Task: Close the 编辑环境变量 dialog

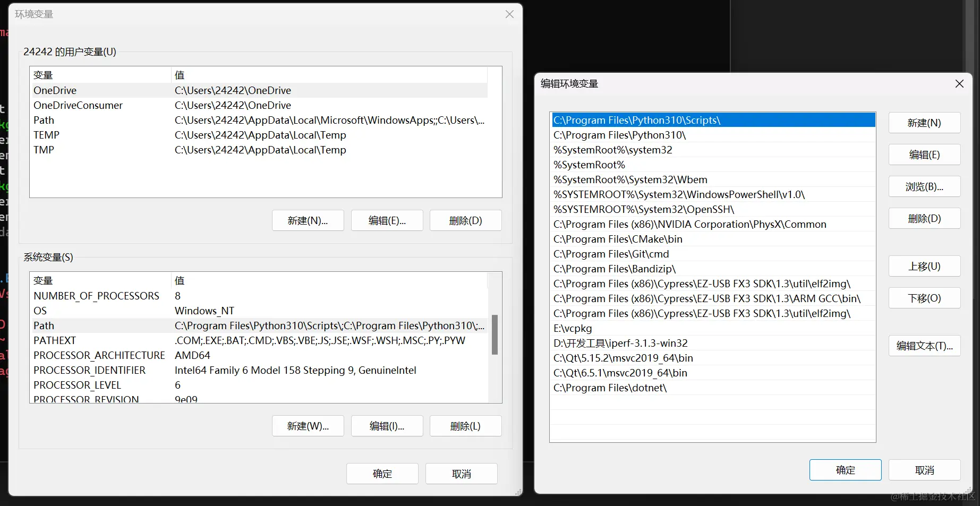Action: coord(959,84)
